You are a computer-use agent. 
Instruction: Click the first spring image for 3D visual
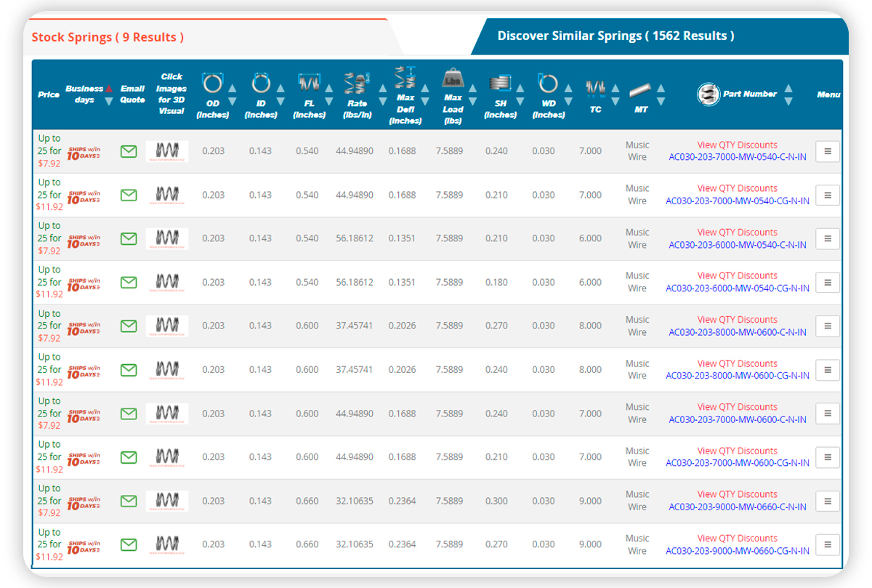pos(167,151)
